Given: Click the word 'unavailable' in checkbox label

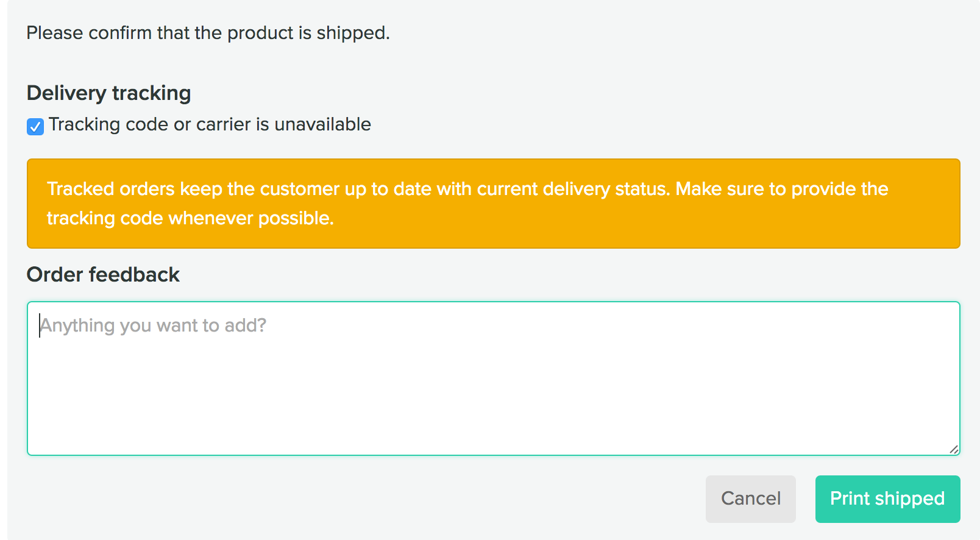Looking at the screenshot, I should click(x=322, y=124).
